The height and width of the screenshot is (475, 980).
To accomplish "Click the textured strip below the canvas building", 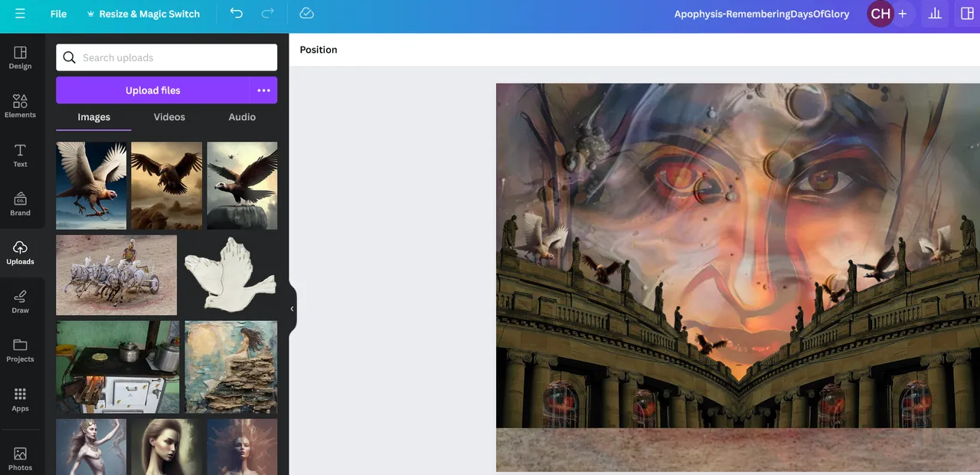I will pyautogui.click(x=738, y=450).
